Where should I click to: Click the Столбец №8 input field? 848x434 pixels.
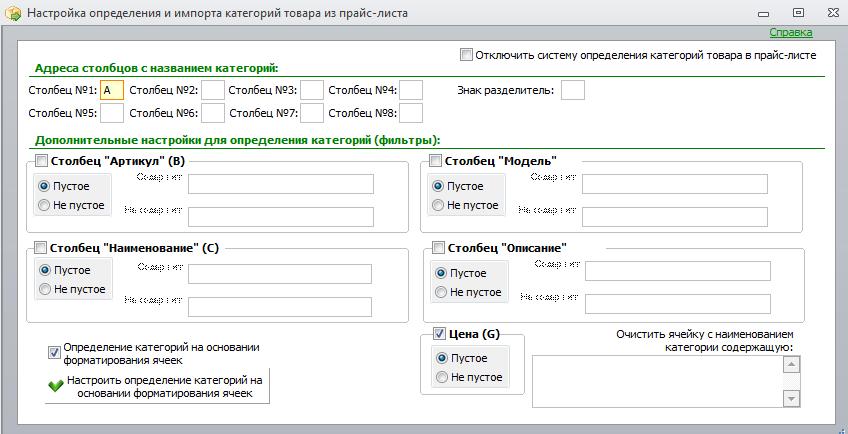[x=411, y=113]
